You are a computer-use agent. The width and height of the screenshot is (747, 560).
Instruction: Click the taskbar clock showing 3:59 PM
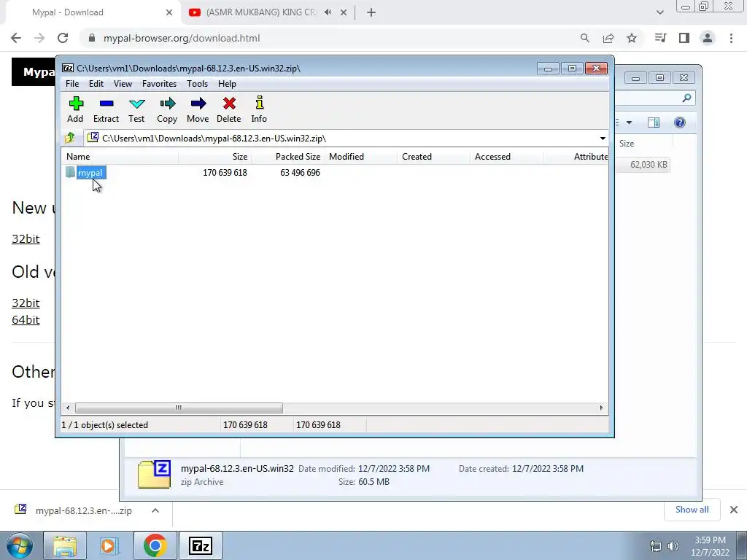pos(711,546)
